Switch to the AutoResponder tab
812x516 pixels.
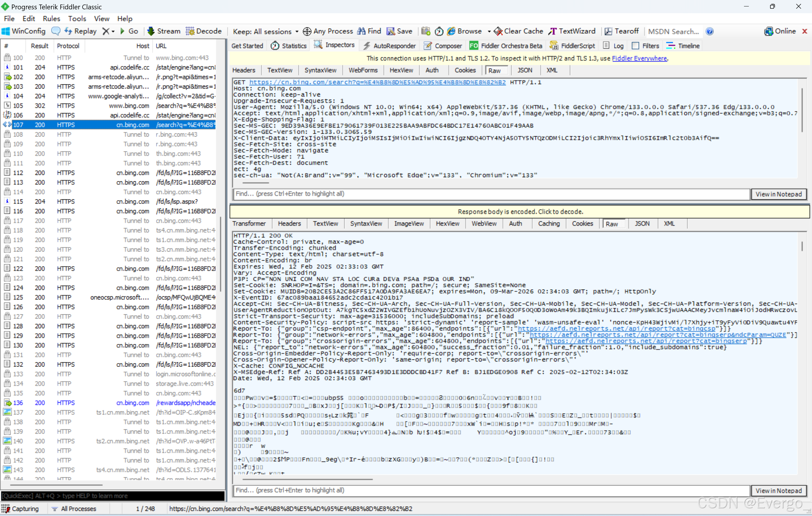click(x=389, y=45)
